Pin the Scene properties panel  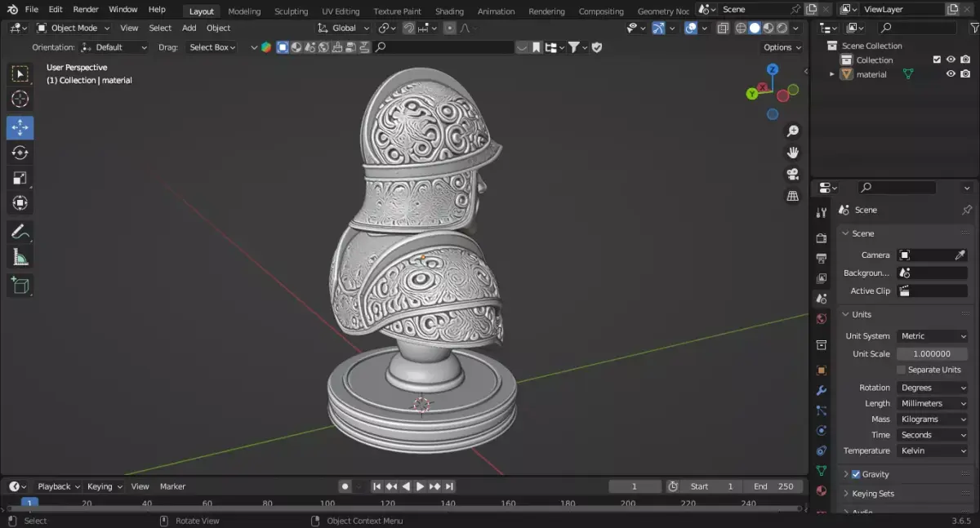[x=967, y=210]
